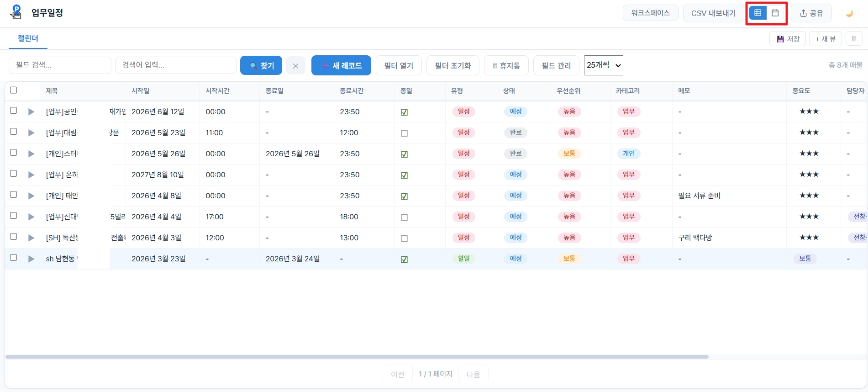Open the 25개씩 page size dropdown

(x=603, y=65)
